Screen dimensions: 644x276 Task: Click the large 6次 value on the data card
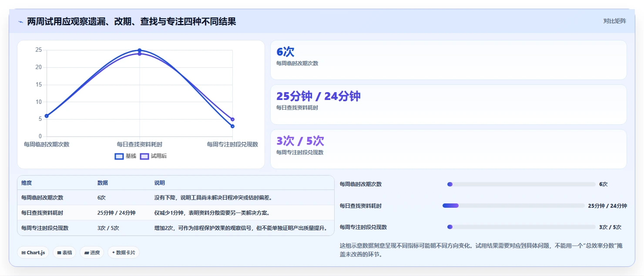point(285,52)
